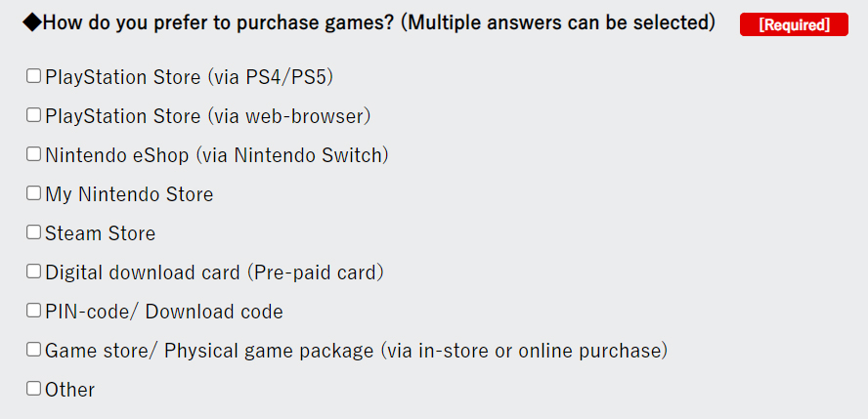Select the My Nintendo Store checkbox
This screenshot has width=868, height=419.
point(34,193)
